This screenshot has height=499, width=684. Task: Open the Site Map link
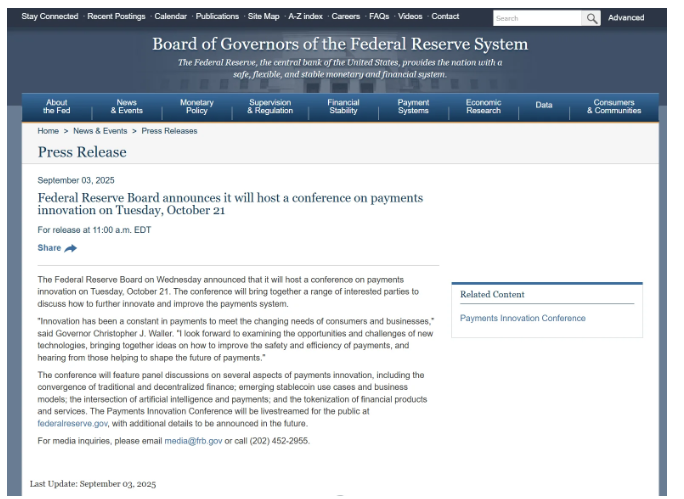pyautogui.click(x=263, y=16)
